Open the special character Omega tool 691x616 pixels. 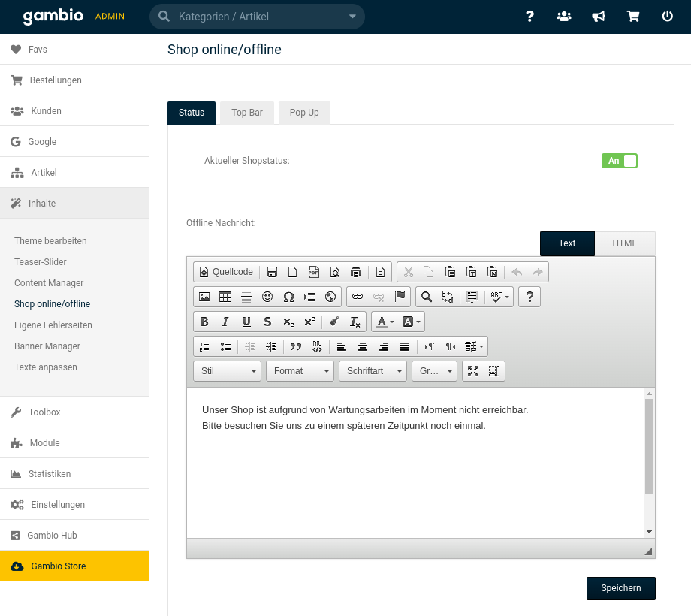click(288, 297)
